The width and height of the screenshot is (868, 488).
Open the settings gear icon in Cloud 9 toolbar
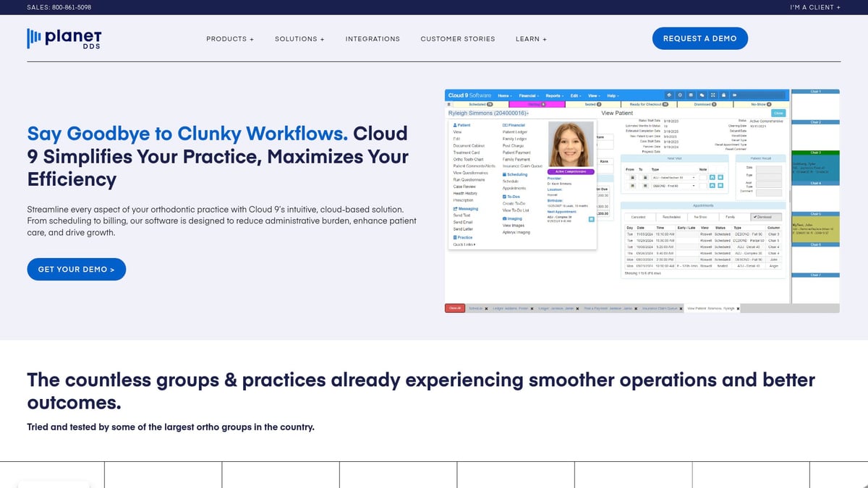[x=680, y=95]
